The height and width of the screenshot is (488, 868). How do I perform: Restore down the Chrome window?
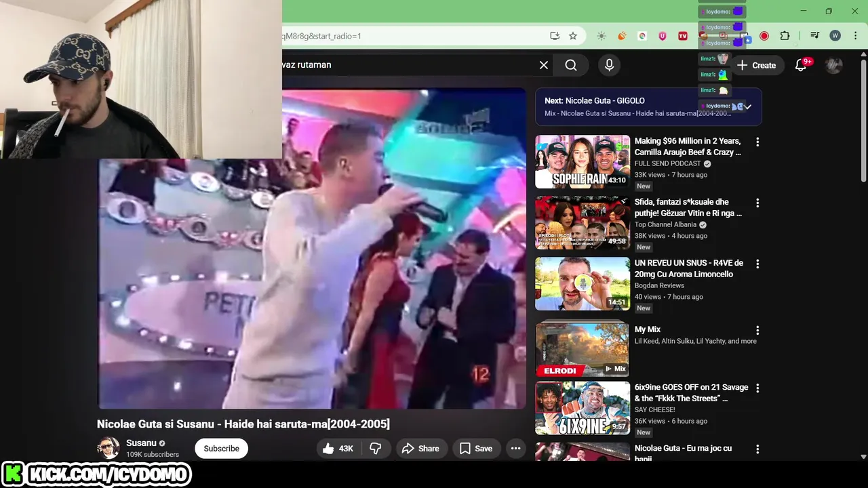829,11
